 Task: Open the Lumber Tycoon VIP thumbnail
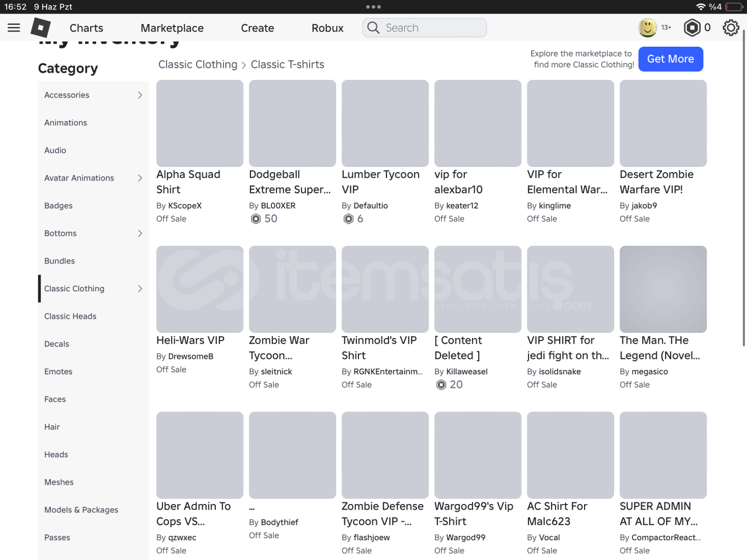coord(385,123)
